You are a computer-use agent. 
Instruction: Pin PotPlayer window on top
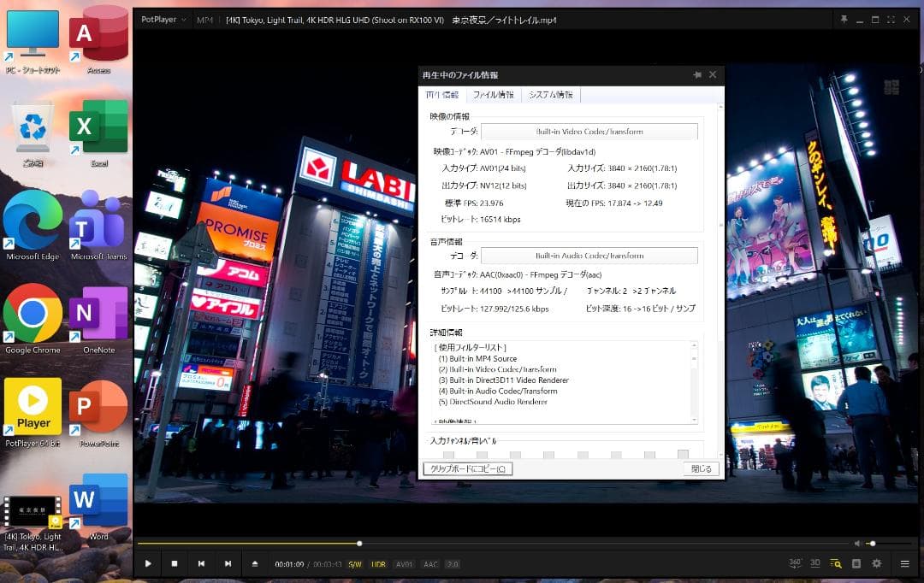844,20
